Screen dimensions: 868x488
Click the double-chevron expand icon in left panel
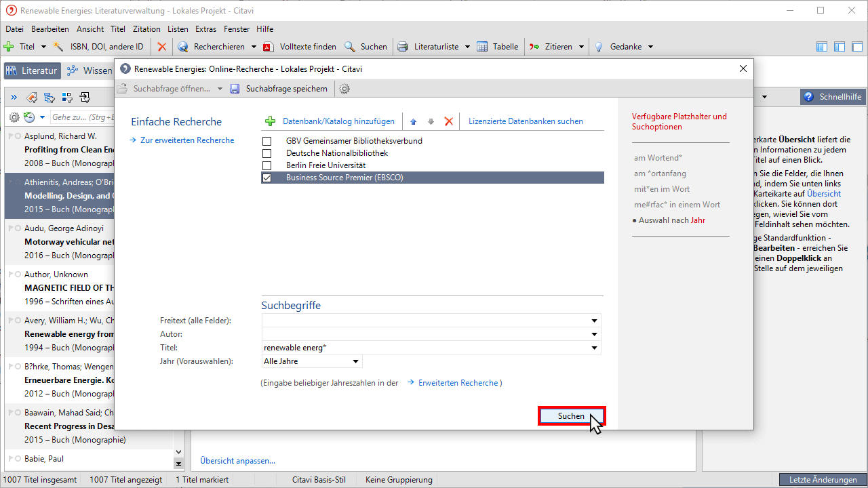[14, 97]
